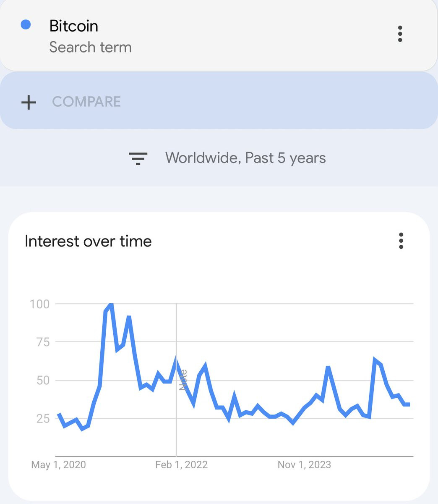Click the plus icon beside COMPARE
This screenshot has height=504, width=438.
pos(29,102)
